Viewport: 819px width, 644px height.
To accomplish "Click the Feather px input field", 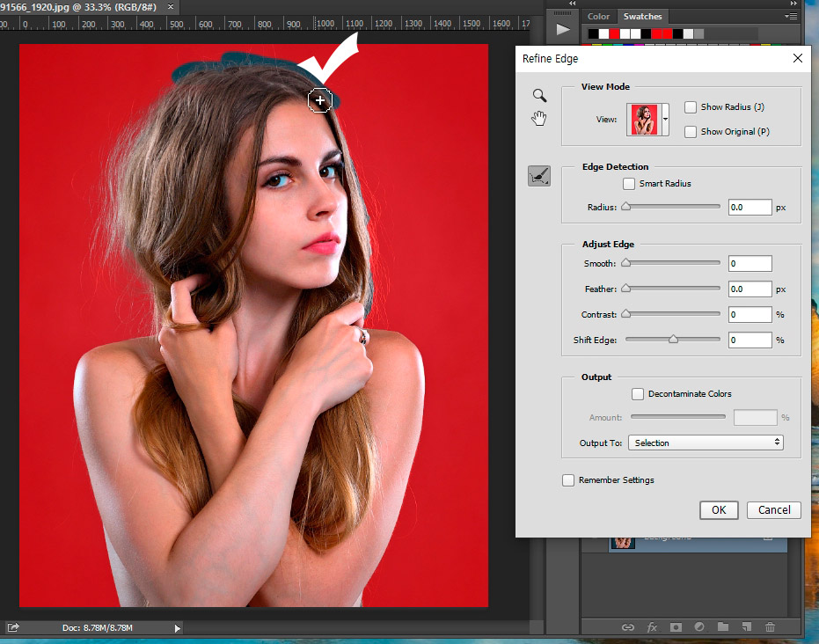I will tap(750, 289).
